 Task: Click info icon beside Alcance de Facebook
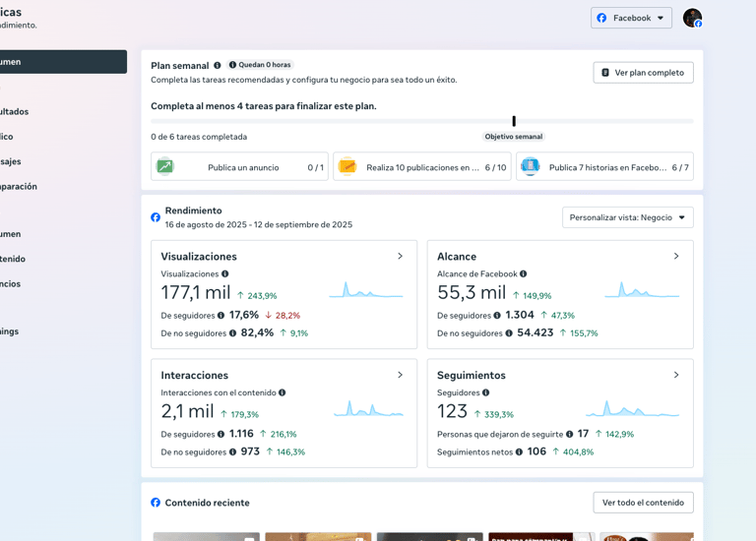(x=523, y=273)
